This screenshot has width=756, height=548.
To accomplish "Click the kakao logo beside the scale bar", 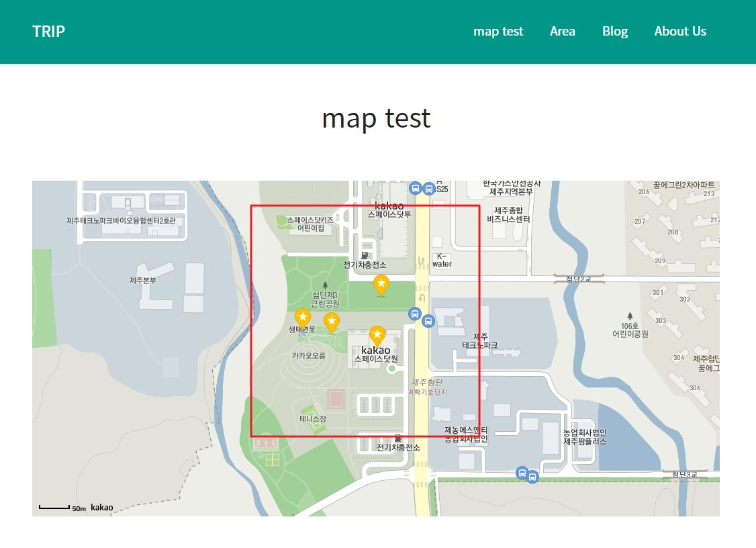I will 102,507.
